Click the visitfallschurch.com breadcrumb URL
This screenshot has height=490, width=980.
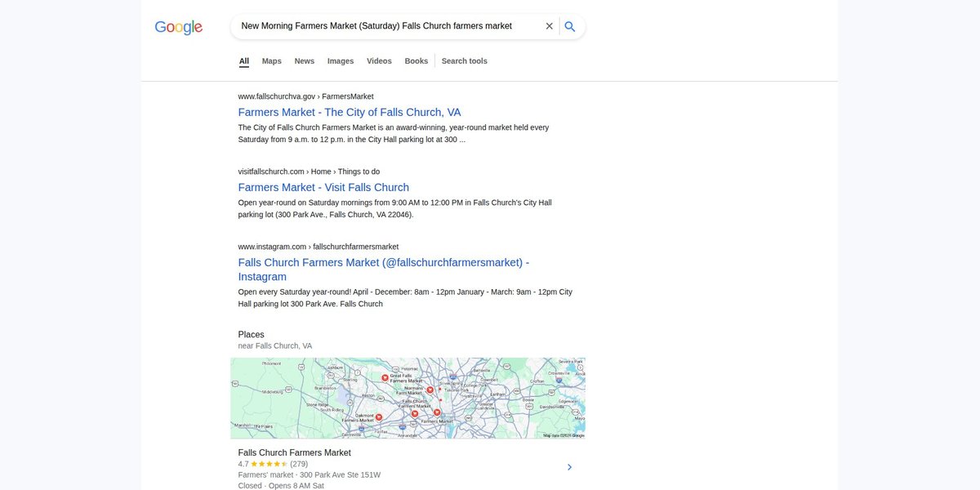pyautogui.click(x=309, y=171)
